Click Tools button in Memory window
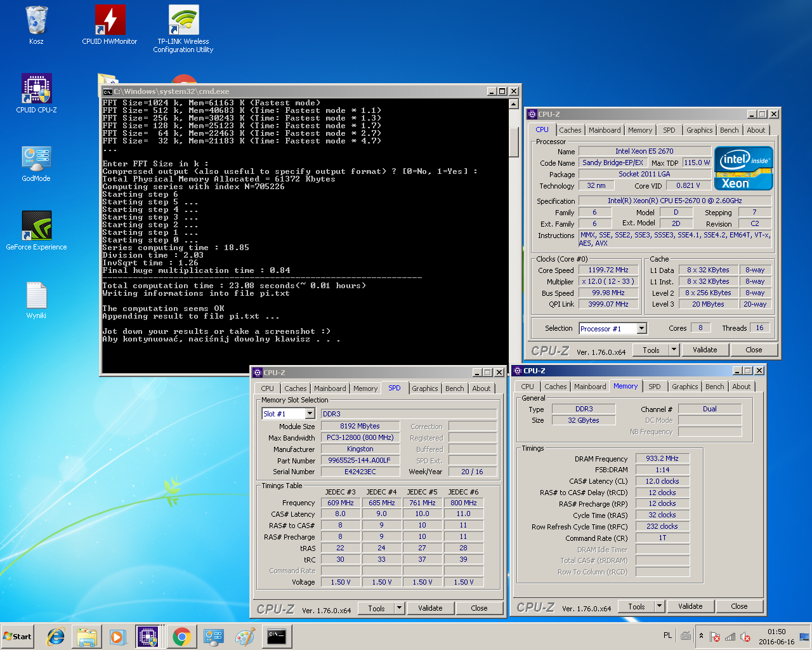The image size is (812, 650). coord(636,606)
